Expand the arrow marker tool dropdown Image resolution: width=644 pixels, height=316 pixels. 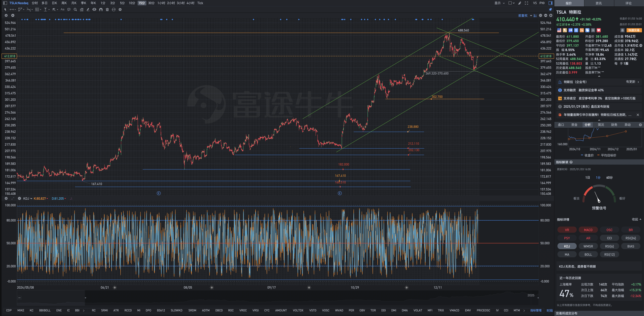click(x=57, y=10)
